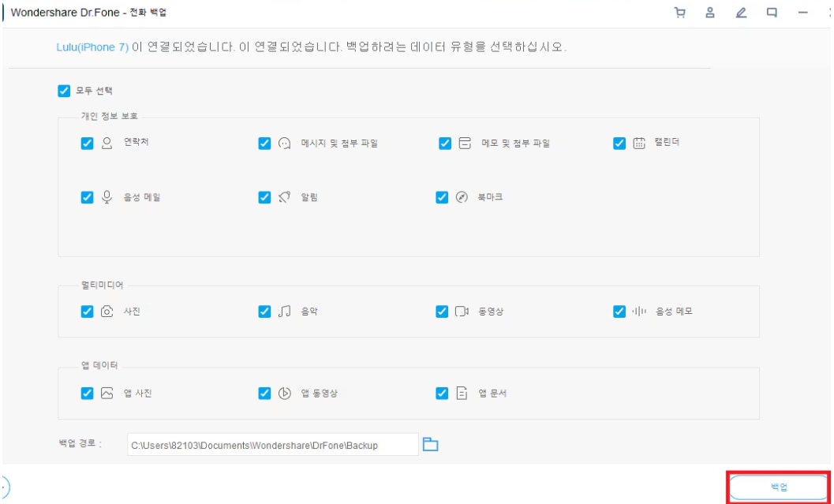Click the microphone icon beside 음성 메일
This screenshot has height=504, width=834.
click(107, 197)
